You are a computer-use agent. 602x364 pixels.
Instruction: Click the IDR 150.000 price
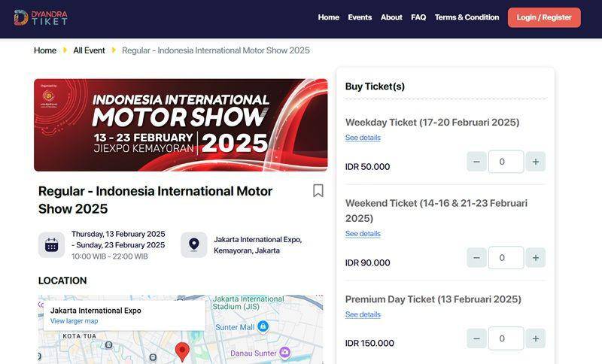[369, 343]
